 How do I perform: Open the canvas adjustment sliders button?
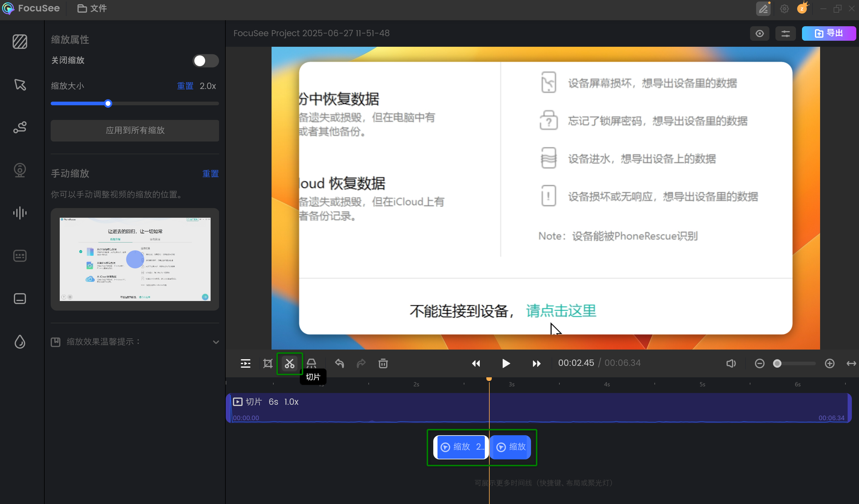(785, 33)
